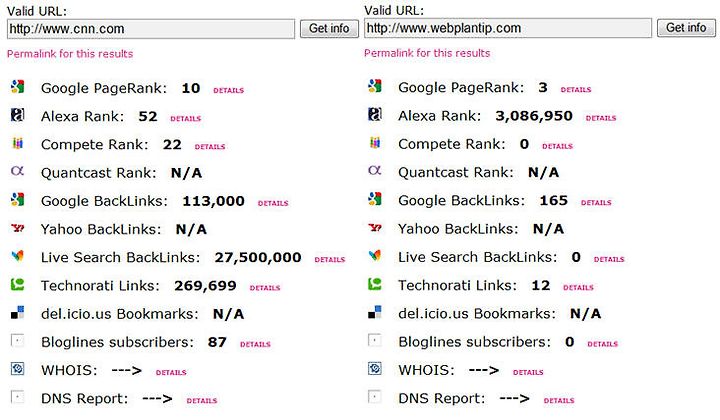Open details for cnn.com Google BackLinks 113,000
This screenshot has height=420, width=720.
(x=273, y=203)
